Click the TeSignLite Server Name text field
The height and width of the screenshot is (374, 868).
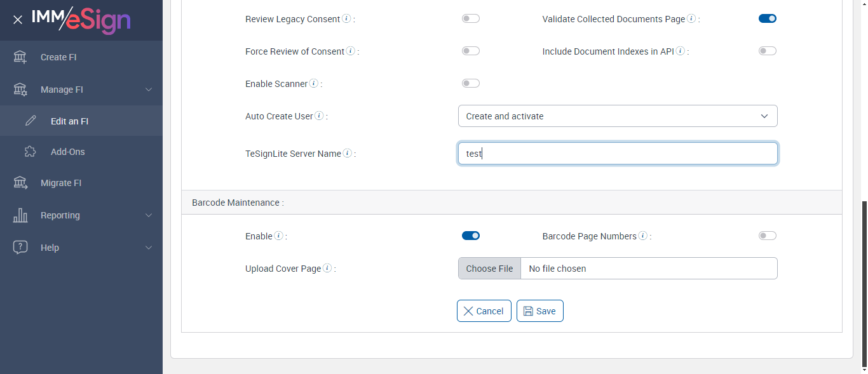[x=618, y=154]
